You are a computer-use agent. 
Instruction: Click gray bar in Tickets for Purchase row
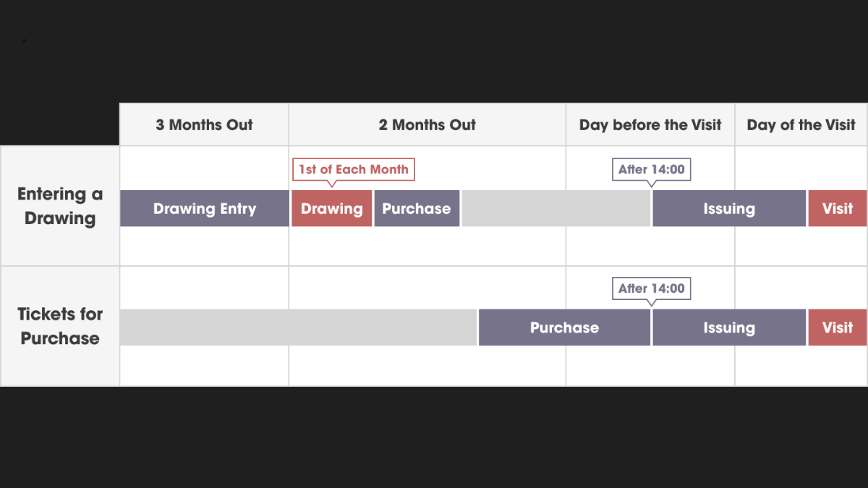click(298, 328)
